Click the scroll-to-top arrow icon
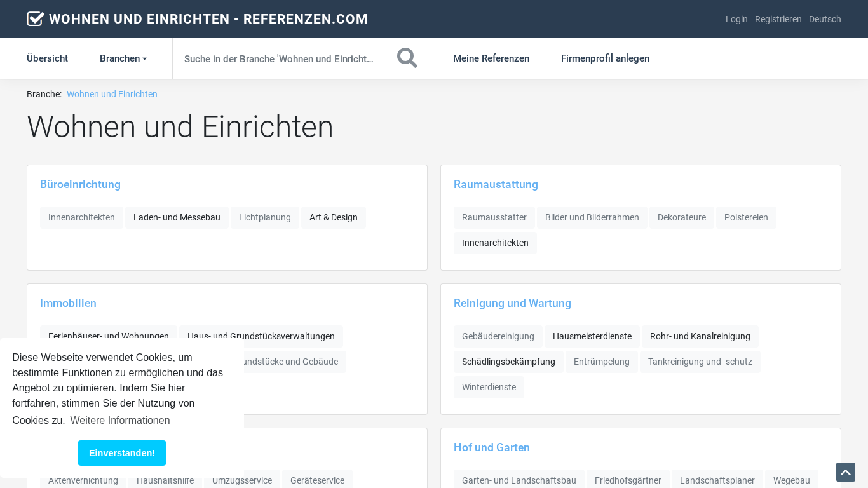The height and width of the screenshot is (488, 868). tap(845, 472)
